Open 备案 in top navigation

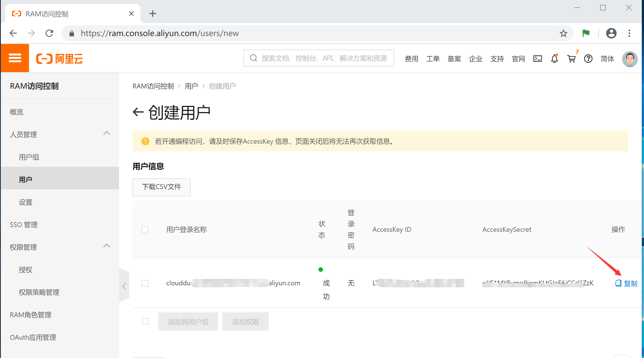[454, 59]
